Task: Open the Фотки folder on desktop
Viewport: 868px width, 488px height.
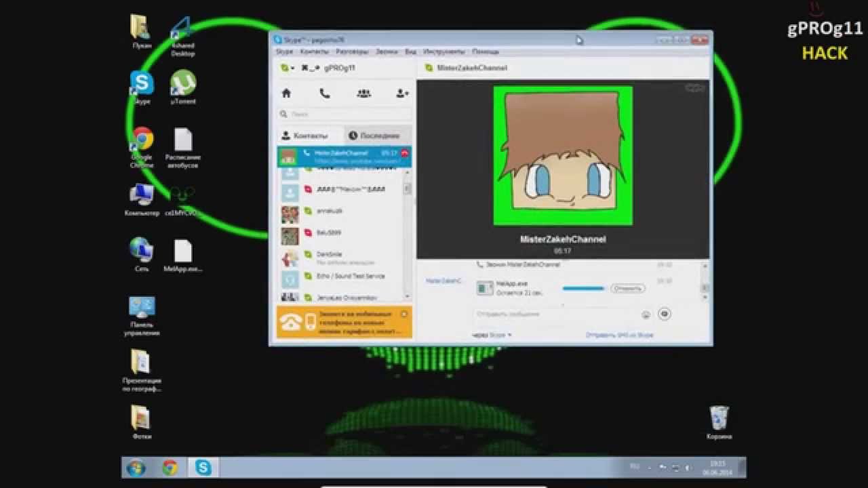Action: point(142,422)
